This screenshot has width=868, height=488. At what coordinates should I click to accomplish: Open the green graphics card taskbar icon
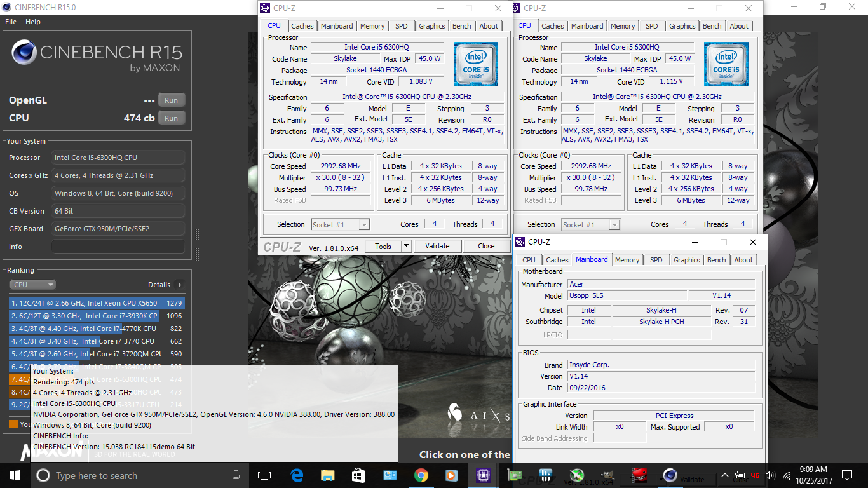[514, 475]
